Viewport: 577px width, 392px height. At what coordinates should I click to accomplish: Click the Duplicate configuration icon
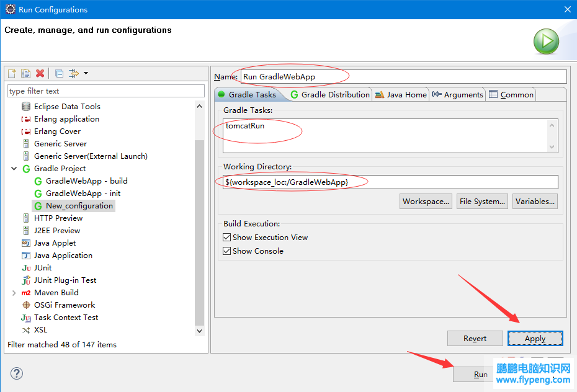pyautogui.click(x=26, y=74)
